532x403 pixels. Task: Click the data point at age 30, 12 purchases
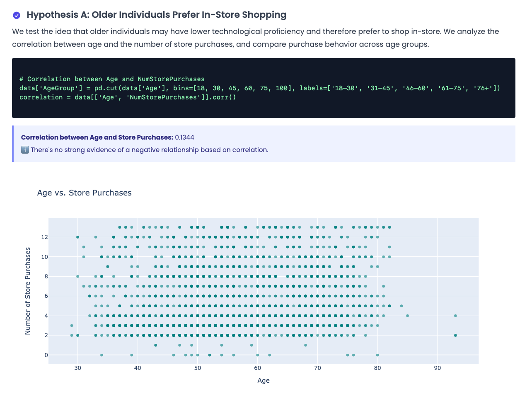[78, 237]
